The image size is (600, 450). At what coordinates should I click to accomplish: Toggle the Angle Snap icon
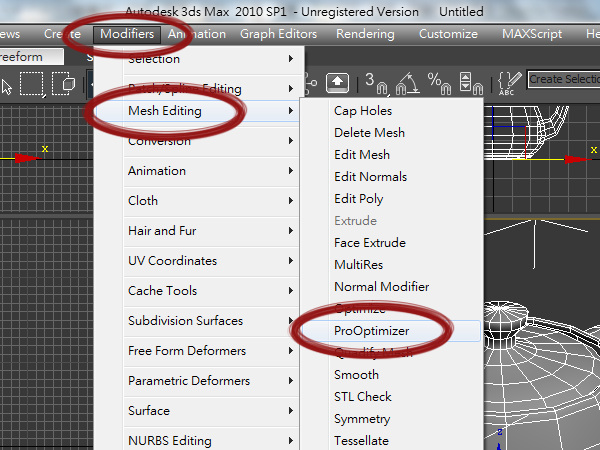pyautogui.click(x=408, y=83)
